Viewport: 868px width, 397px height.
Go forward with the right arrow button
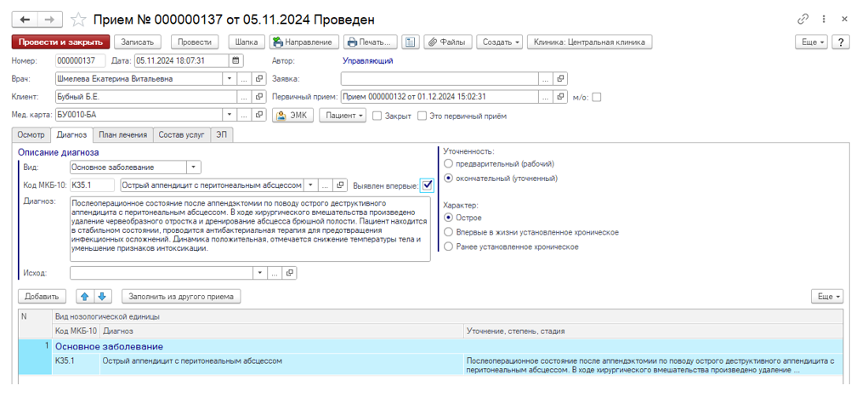(x=50, y=20)
